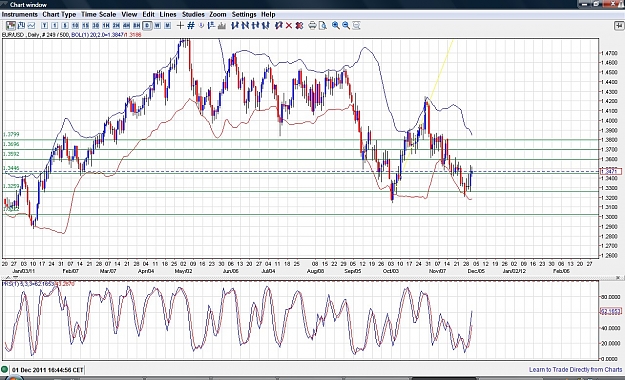The width and height of the screenshot is (625, 380).
Task: Open the Lines menu
Action: 168,14
